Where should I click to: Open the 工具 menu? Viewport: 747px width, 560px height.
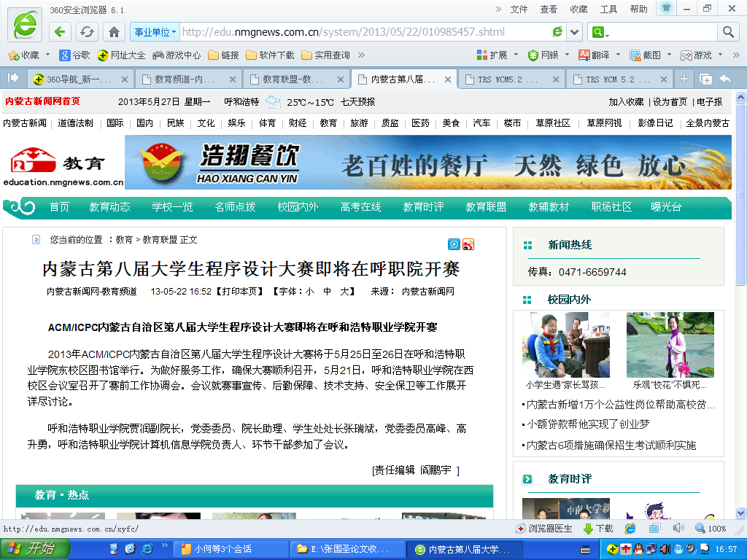pyautogui.click(x=608, y=9)
